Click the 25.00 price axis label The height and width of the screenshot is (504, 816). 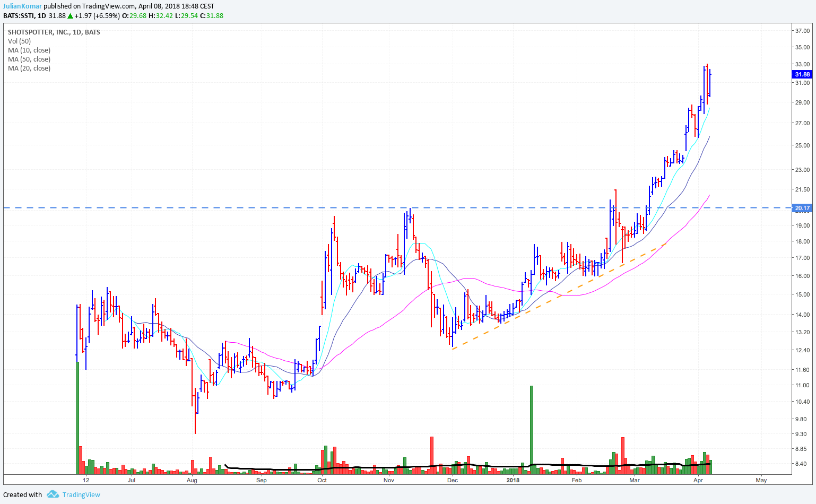pyautogui.click(x=802, y=145)
